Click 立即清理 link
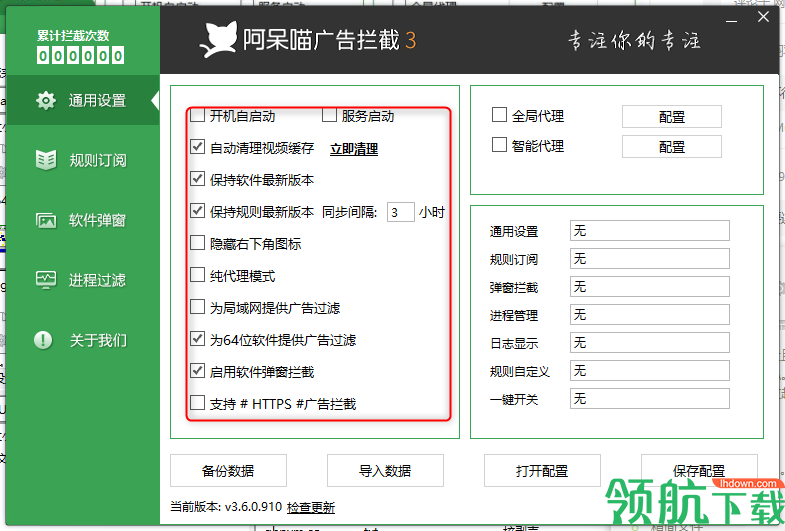The height and width of the screenshot is (531, 785). pos(354,149)
